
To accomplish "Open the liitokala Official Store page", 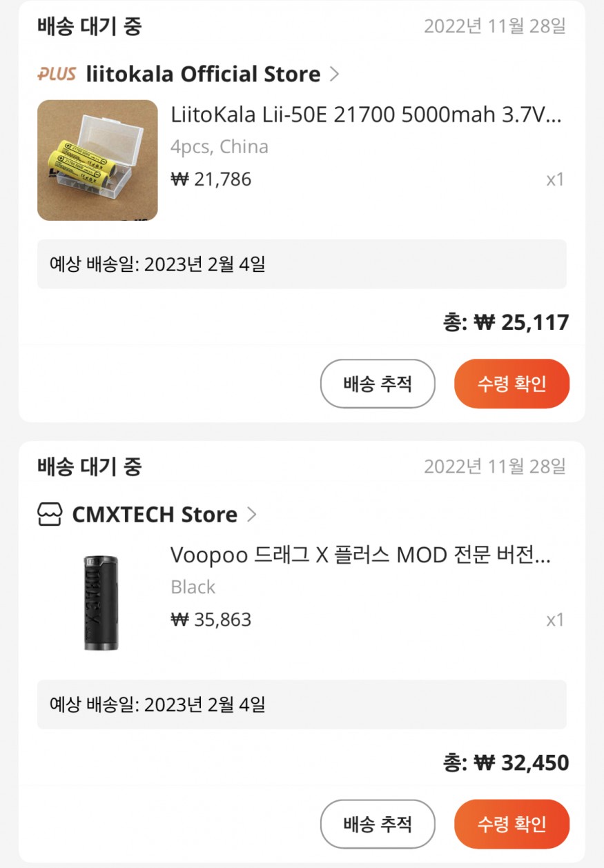I will pos(202,74).
